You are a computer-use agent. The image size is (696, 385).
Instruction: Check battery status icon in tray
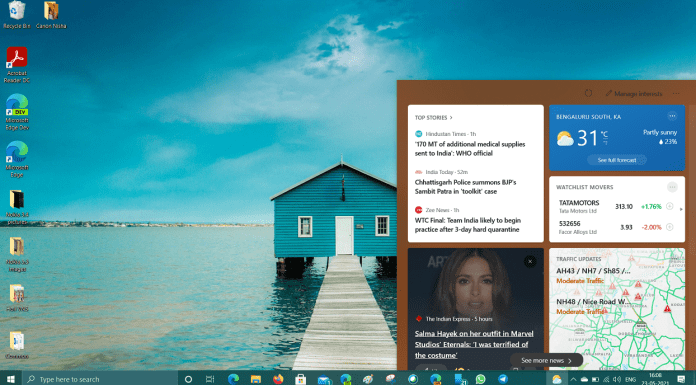[x=595, y=379]
